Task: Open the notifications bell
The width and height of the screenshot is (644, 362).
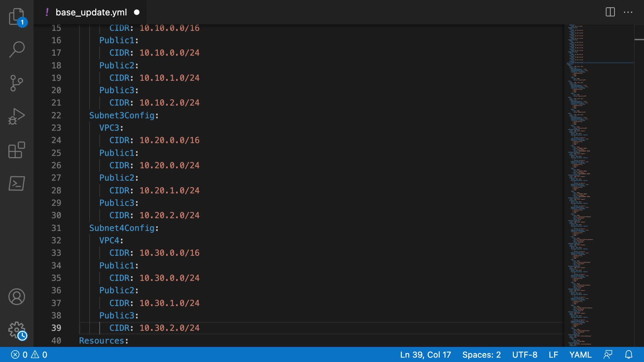Action: click(x=629, y=355)
